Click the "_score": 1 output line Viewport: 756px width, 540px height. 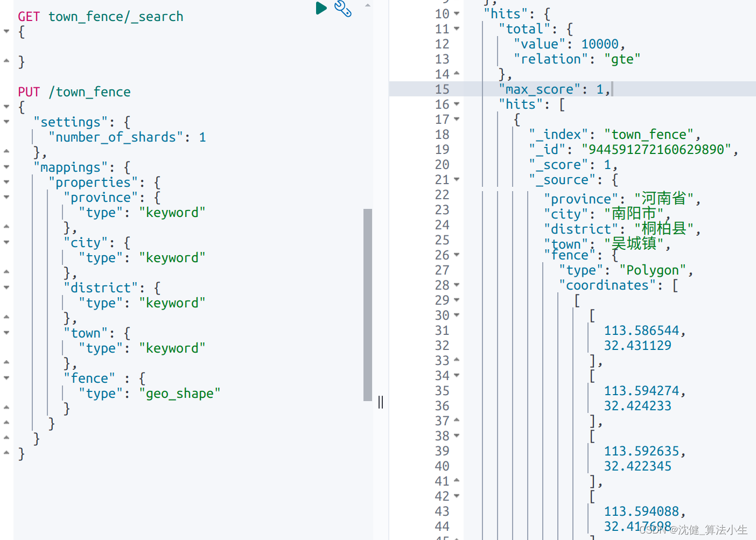coord(573,165)
